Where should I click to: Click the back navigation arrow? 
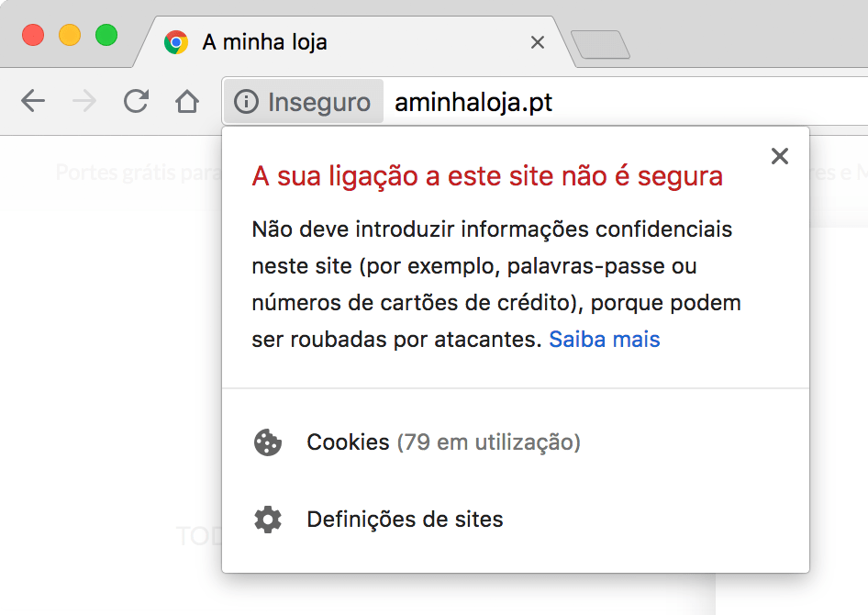33,101
